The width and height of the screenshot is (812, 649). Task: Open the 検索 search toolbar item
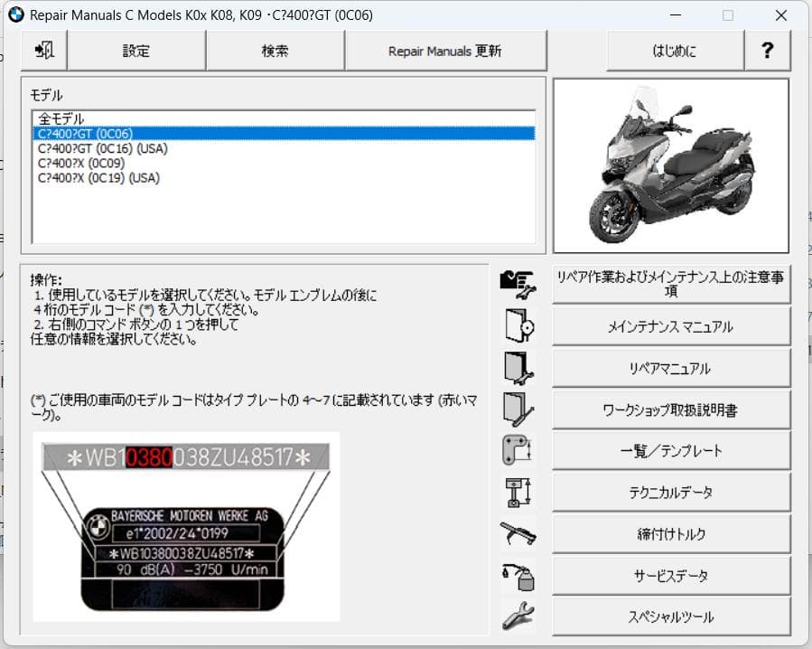point(274,51)
